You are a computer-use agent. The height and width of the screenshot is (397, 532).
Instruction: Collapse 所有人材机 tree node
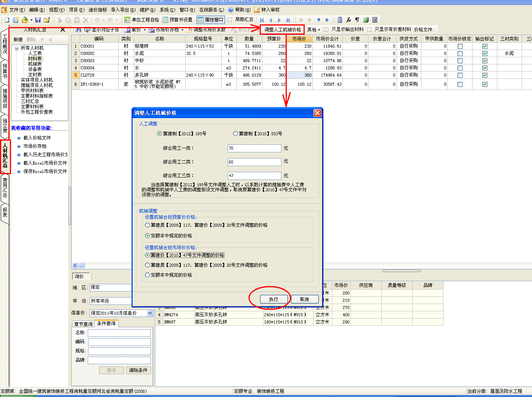[x=17, y=48]
